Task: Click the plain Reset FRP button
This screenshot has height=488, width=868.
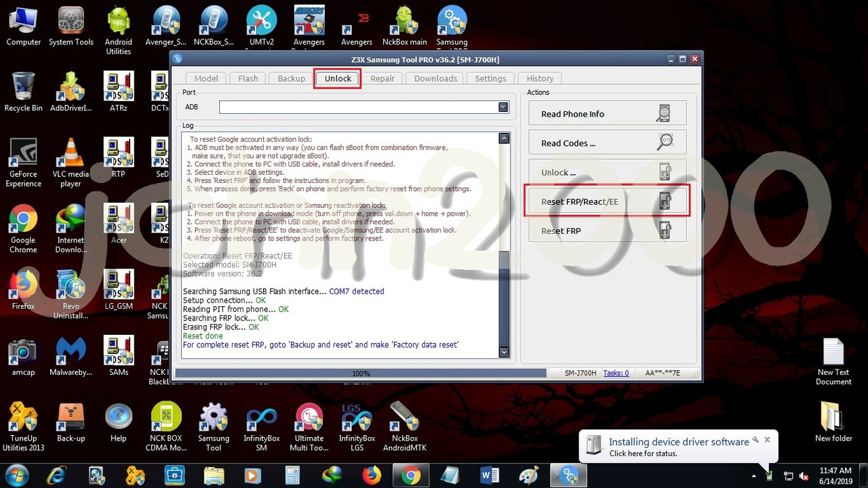Action: [608, 230]
